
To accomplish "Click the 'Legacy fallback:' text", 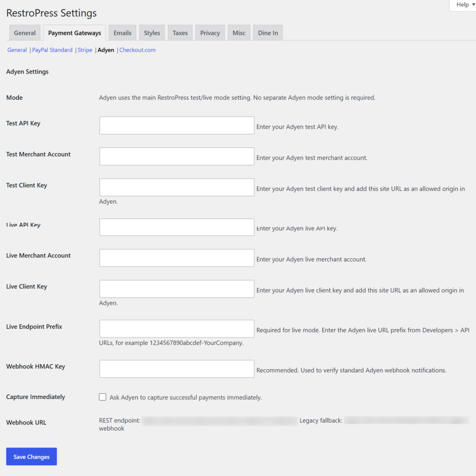I will pyautogui.click(x=321, y=420).
